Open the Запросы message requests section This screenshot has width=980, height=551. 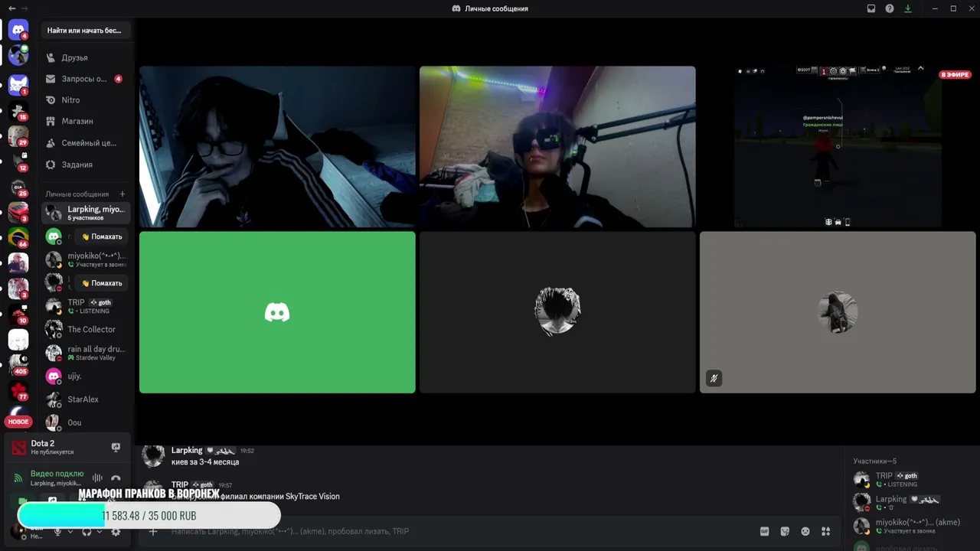(86, 79)
